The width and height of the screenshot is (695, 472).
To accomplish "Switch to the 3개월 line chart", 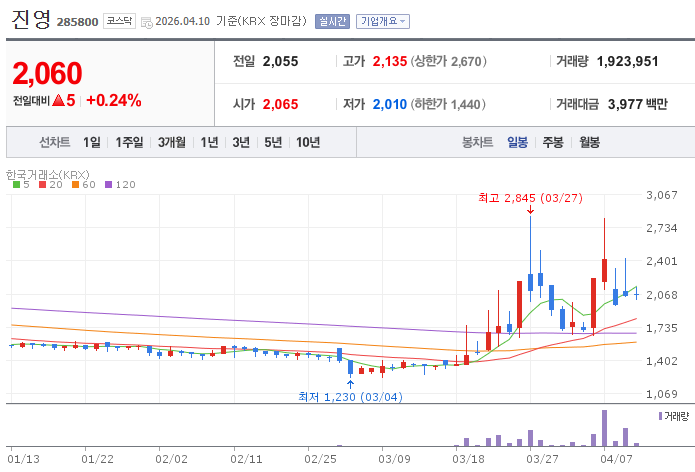I will tap(172, 142).
